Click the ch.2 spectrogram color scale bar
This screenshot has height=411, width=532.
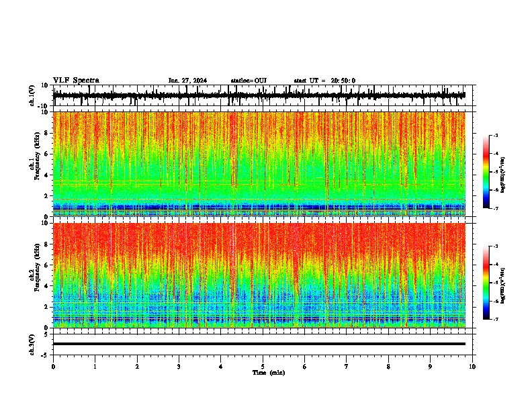pyautogui.click(x=486, y=283)
